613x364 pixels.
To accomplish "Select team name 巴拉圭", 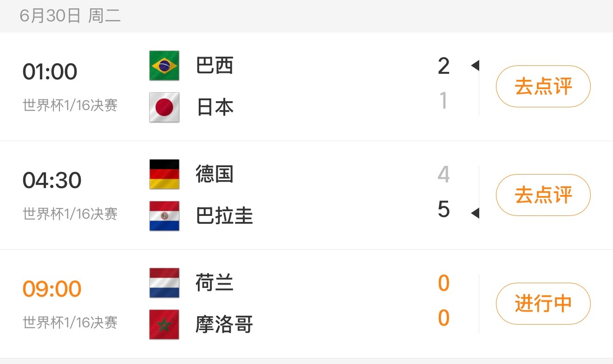I will (224, 216).
